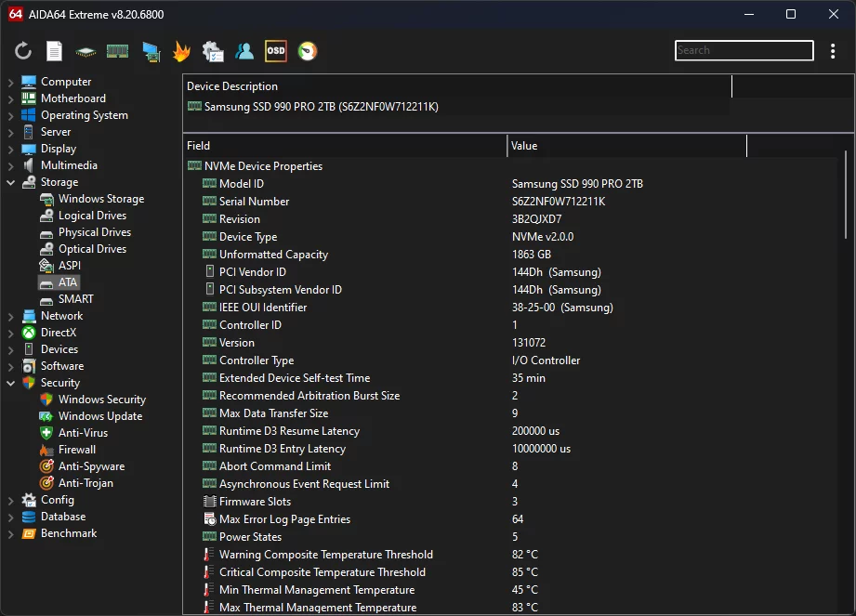Click the Value column header
The height and width of the screenshot is (616, 856).
626,146
